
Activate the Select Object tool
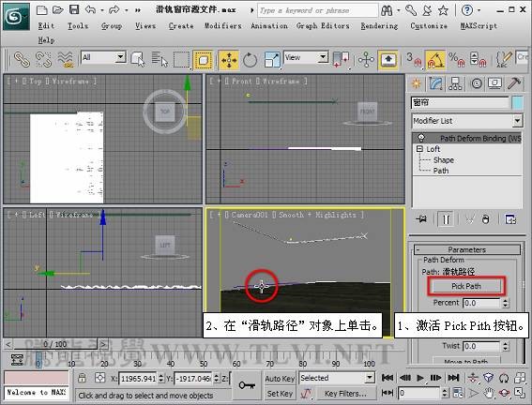point(138,60)
